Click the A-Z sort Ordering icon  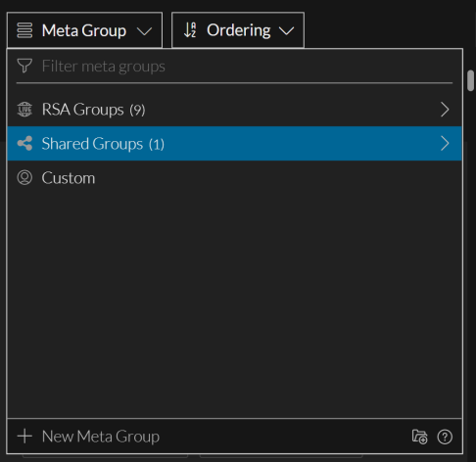pos(190,30)
